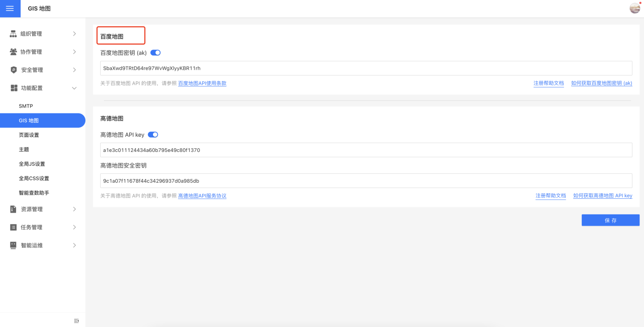Open the user avatar profile menu
The image size is (644, 327).
click(635, 8)
